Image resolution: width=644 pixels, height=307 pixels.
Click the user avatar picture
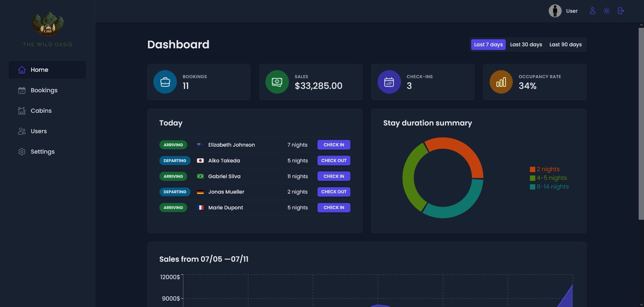pyautogui.click(x=555, y=11)
